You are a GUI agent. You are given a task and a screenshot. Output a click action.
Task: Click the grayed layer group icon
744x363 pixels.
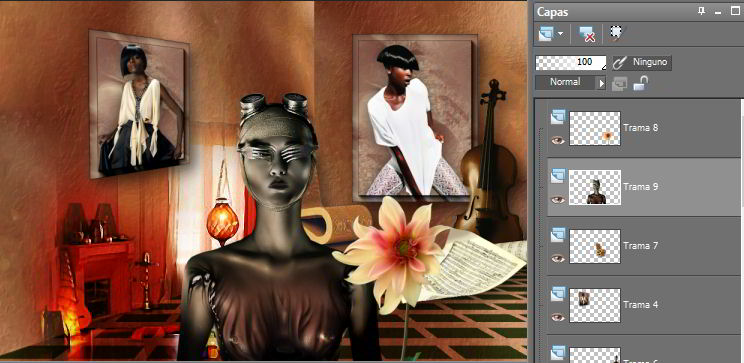pyautogui.click(x=619, y=84)
